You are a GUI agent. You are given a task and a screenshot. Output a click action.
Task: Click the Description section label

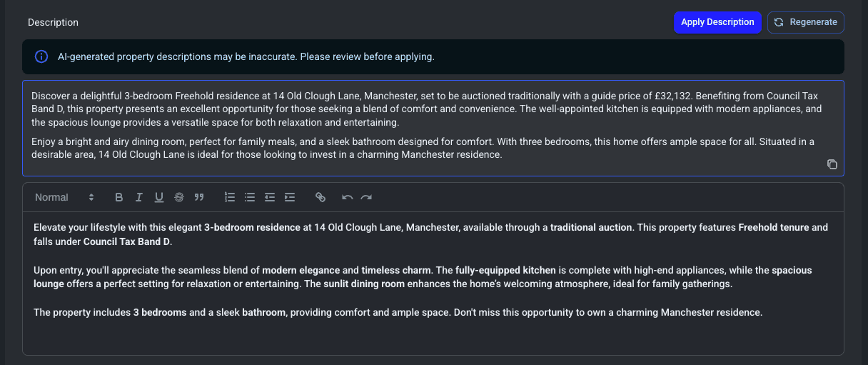tap(53, 22)
